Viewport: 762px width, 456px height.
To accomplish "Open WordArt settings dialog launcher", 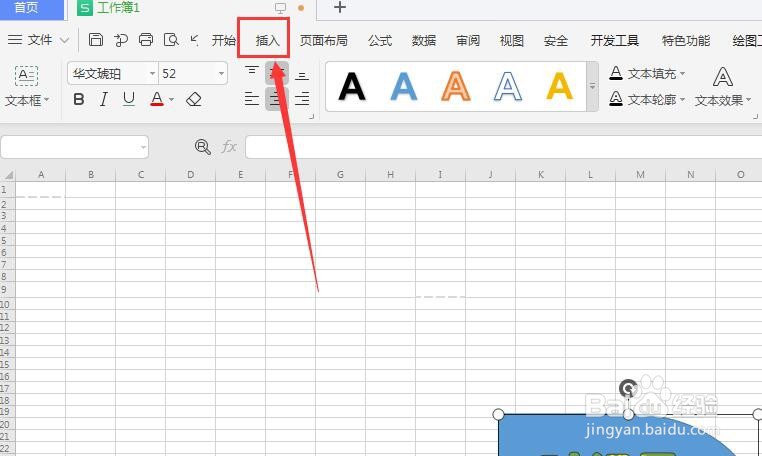I will coord(756,117).
